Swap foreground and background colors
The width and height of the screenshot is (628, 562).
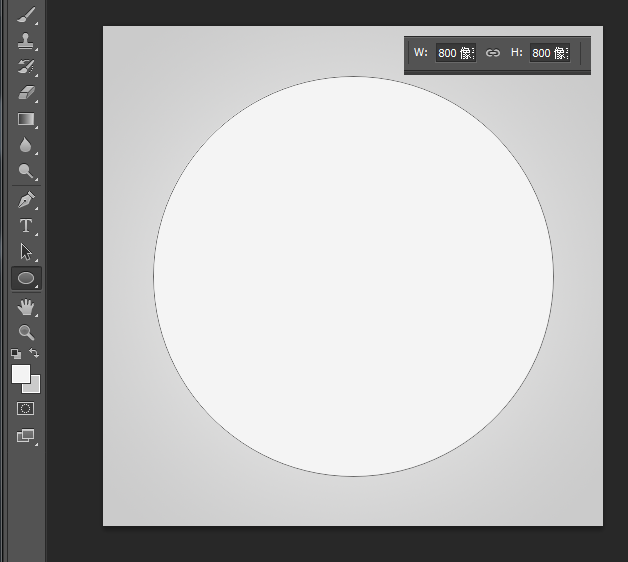pyautogui.click(x=34, y=353)
